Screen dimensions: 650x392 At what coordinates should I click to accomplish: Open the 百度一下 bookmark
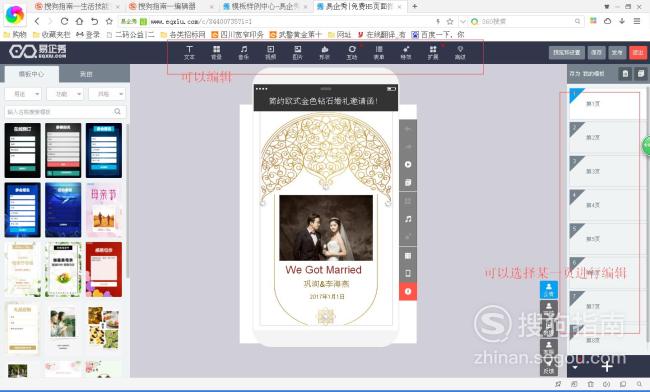(437, 34)
